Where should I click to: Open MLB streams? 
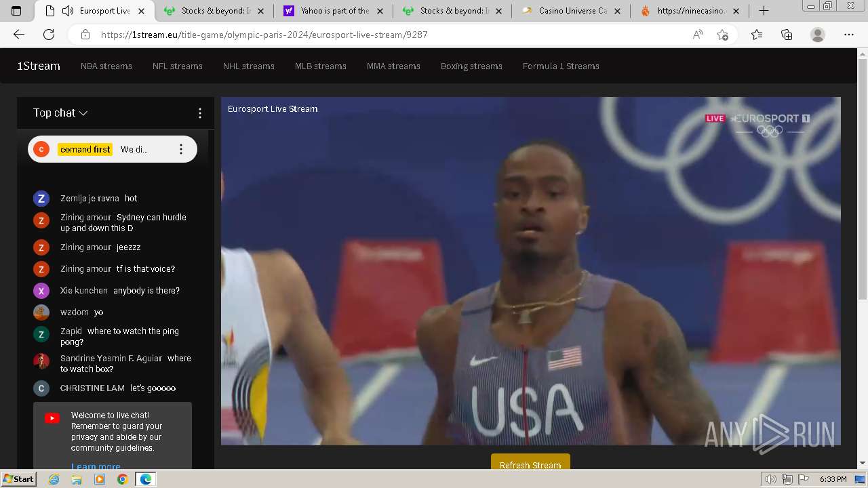click(x=321, y=66)
